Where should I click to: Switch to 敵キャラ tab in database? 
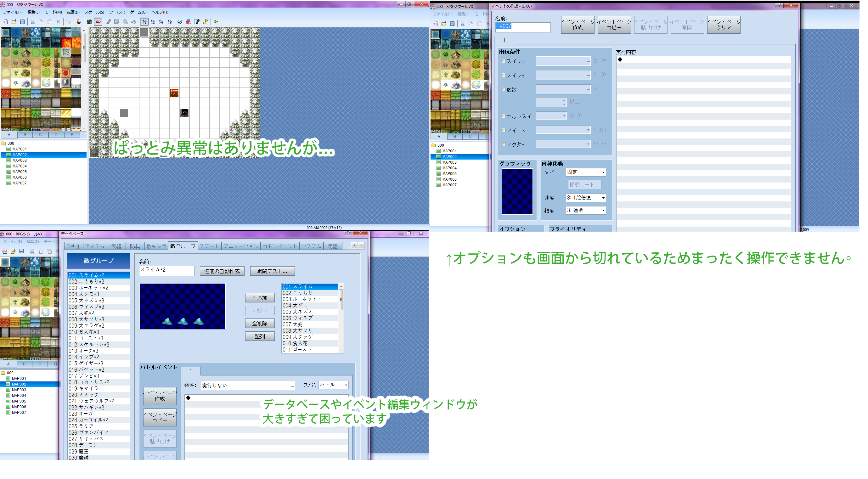(x=156, y=246)
